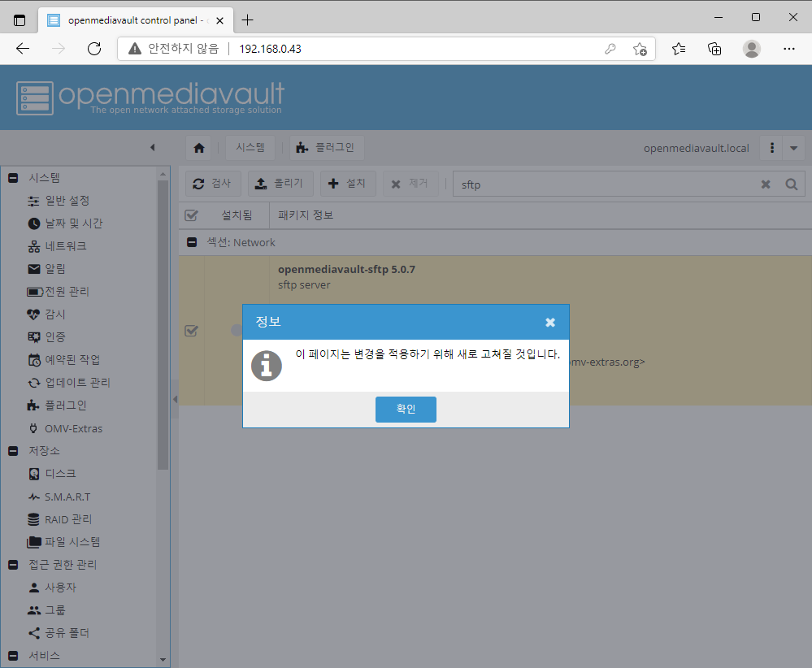The width and height of the screenshot is (812, 668).
Task: Click the search magnifier icon
Action: 792,184
